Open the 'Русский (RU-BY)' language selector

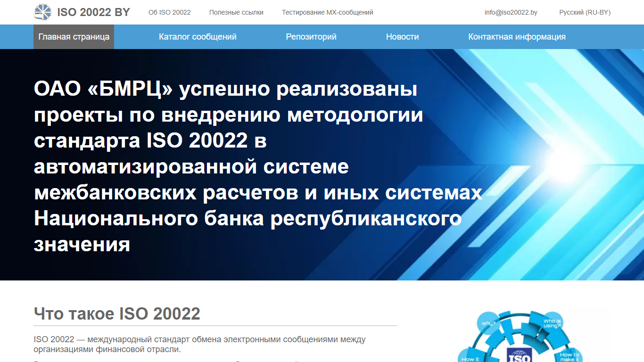[585, 13]
